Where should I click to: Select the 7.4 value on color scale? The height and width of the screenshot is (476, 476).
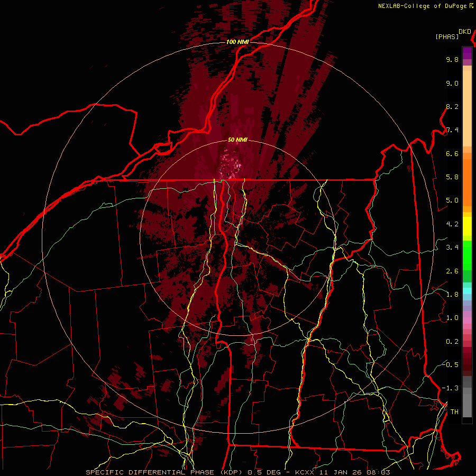452,130
